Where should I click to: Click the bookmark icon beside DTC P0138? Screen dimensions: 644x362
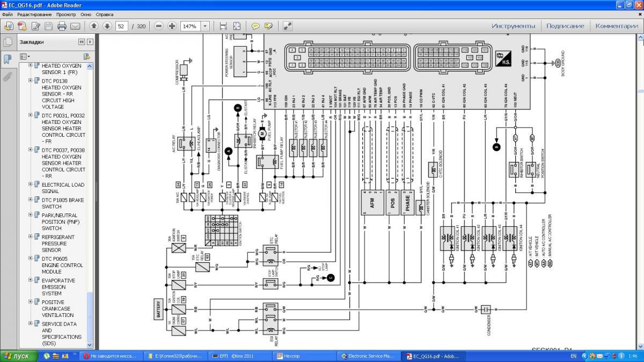[x=37, y=81]
